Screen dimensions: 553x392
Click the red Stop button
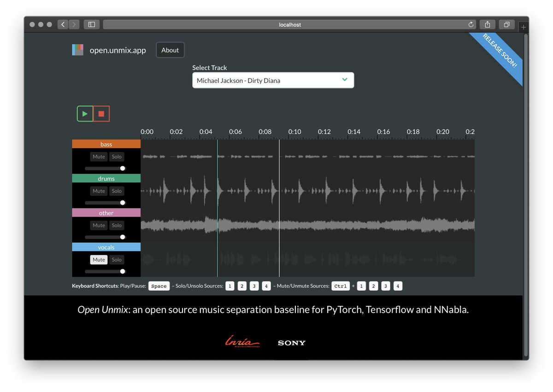[x=101, y=114]
